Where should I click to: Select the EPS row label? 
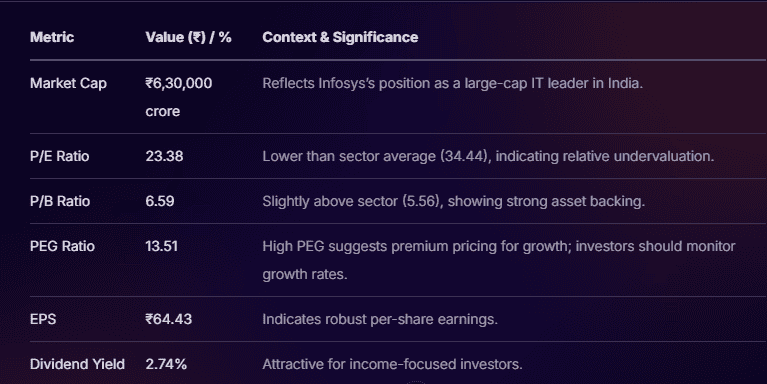(43, 319)
